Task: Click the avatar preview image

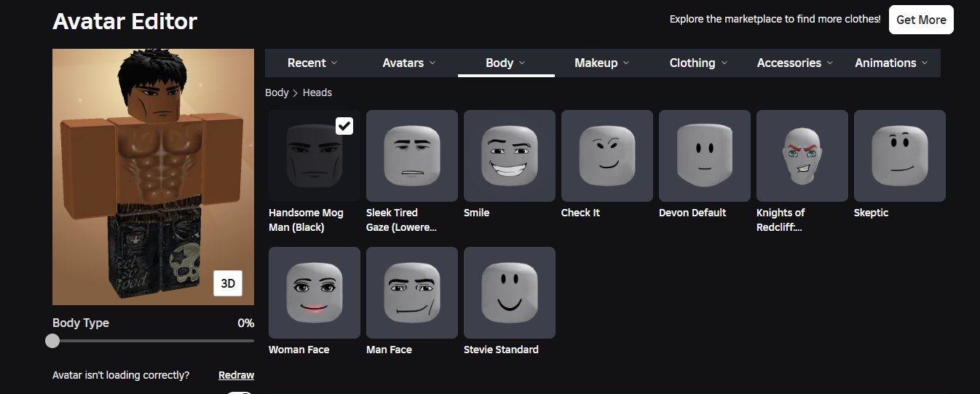Action: point(153,177)
